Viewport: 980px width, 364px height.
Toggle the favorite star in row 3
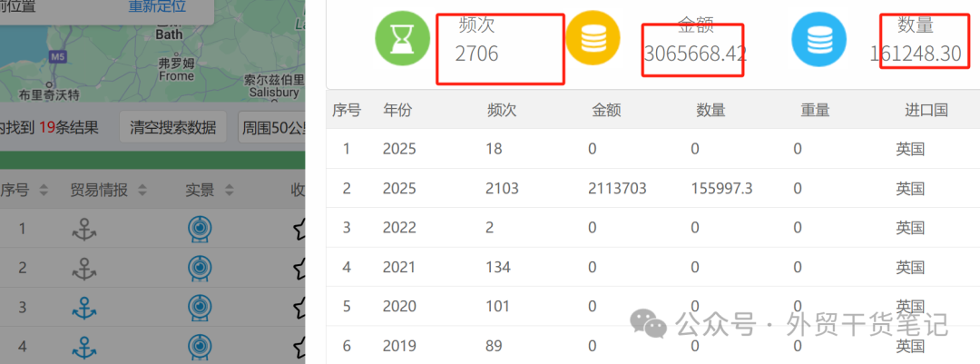pos(299,308)
